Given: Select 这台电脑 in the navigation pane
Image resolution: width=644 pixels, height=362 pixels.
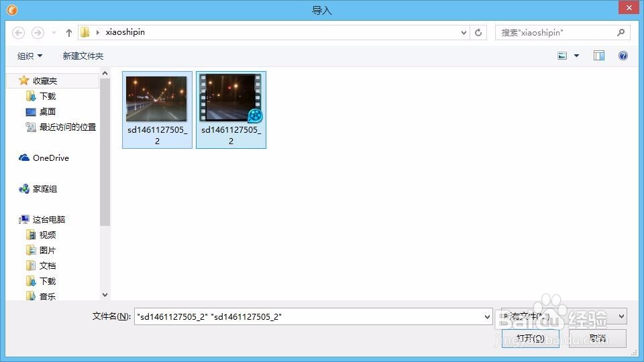Looking at the screenshot, I should (49, 220).
